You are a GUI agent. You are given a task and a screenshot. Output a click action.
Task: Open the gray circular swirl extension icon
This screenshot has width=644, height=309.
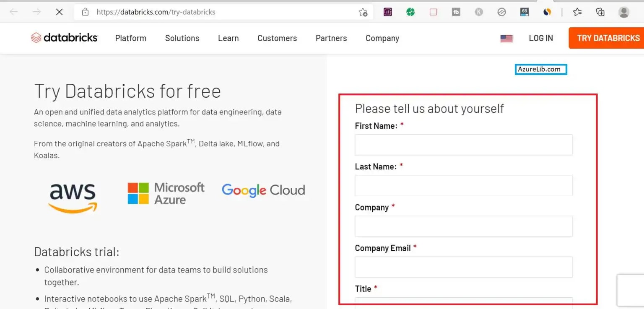(x=501, y=12)
